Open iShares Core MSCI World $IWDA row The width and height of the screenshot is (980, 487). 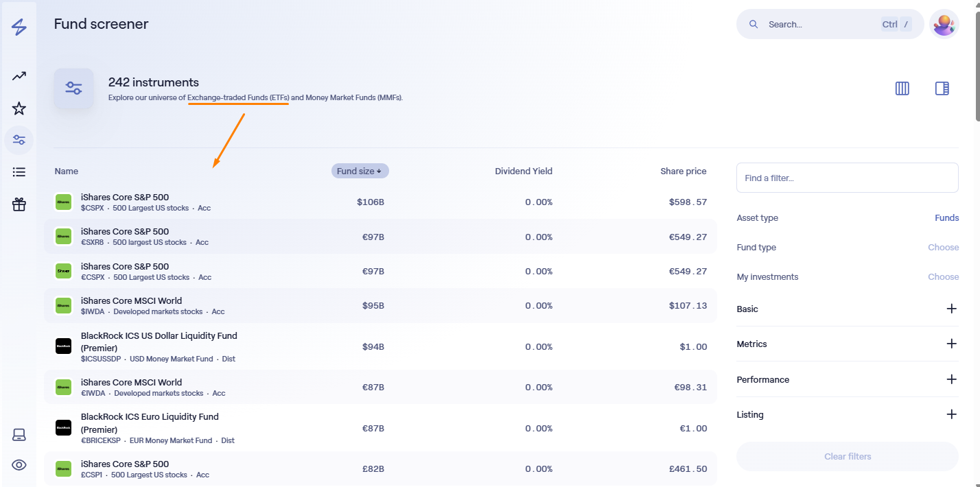click(380, 305)
